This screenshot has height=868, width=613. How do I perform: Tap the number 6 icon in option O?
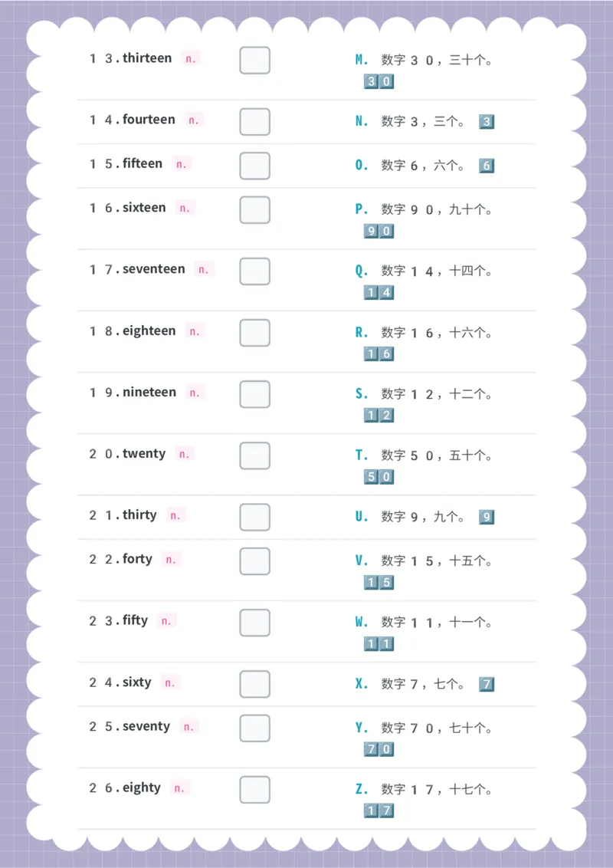click(x=487, y=166)
